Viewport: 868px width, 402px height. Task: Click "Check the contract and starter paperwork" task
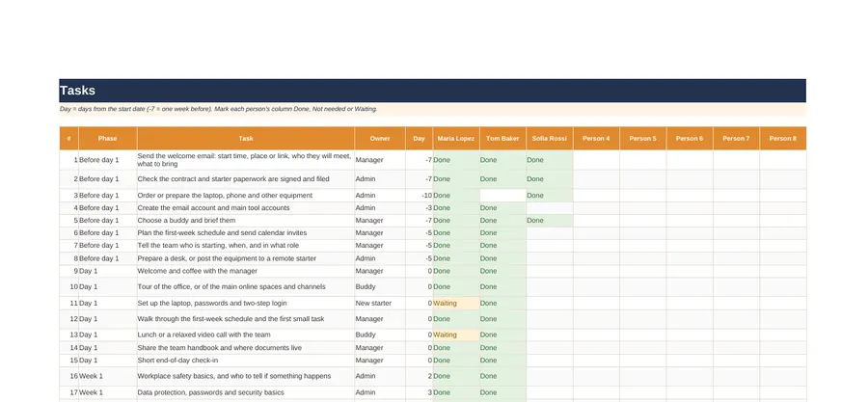tap(246, 179)
